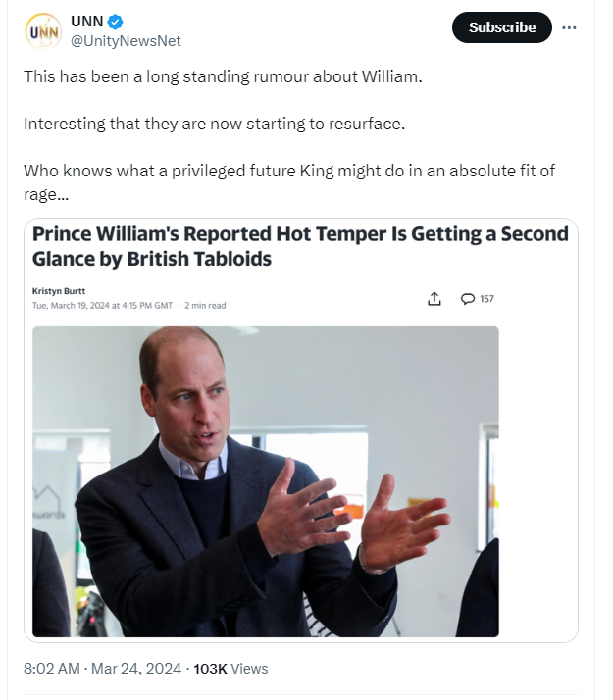Image resolution: width=613 pixels, height=700 pixels.
Task: Open the Prince William photo
Action: click(x=265, y=480)
